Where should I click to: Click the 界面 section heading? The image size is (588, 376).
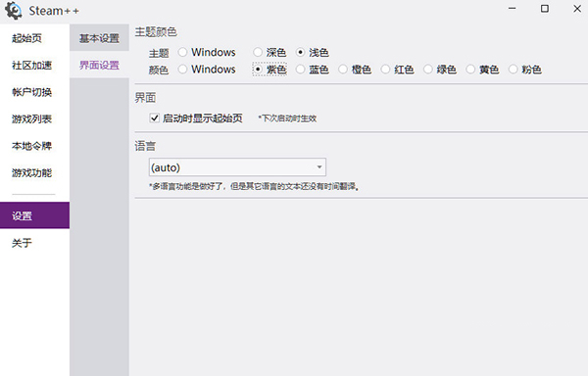point(145,98)
